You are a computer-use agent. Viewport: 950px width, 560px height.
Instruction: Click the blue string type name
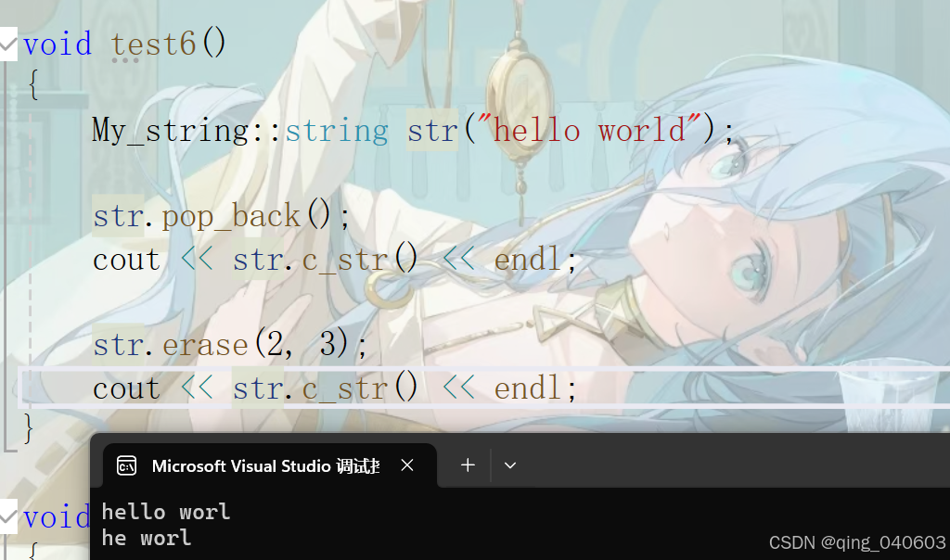coord(336,130)
